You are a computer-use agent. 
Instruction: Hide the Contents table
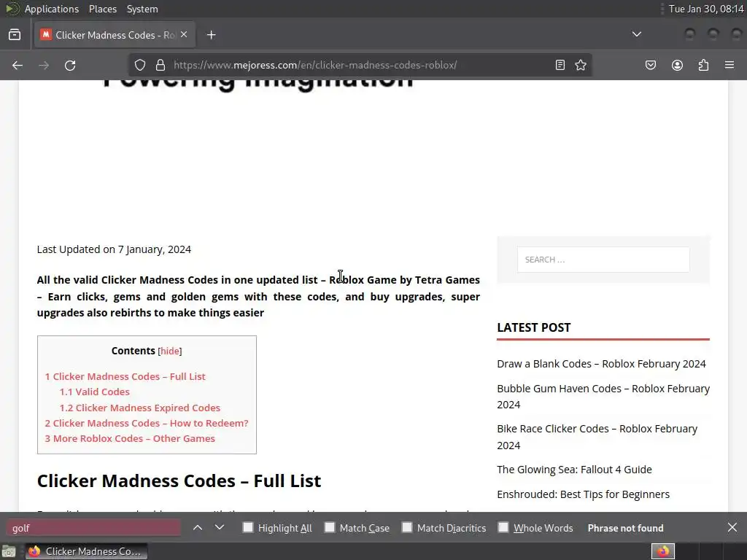click(169, 351)
